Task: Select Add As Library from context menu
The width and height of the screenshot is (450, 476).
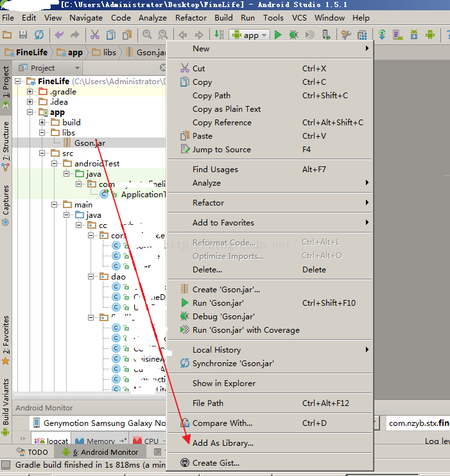Action: tap(223, 443)
